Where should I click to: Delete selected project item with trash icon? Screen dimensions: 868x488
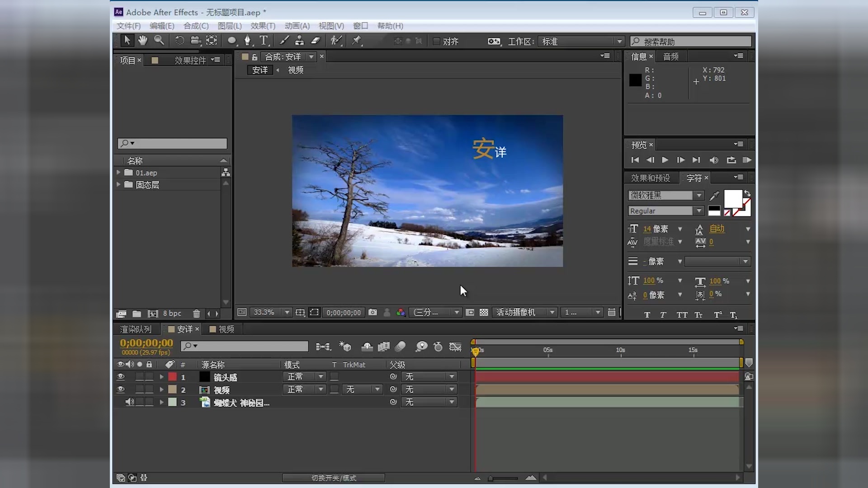pos(196,314)
